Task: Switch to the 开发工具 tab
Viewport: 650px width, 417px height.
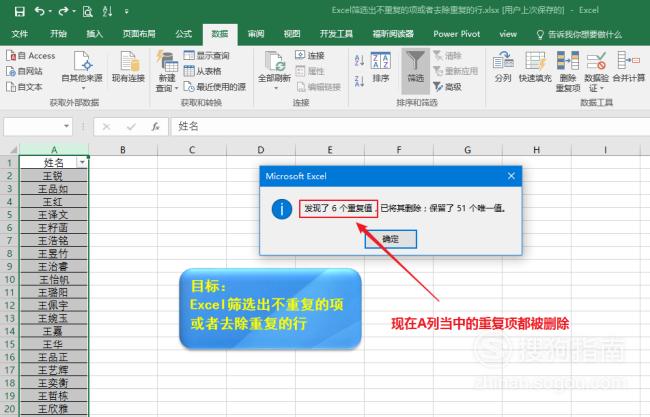Action: [336, 34]
